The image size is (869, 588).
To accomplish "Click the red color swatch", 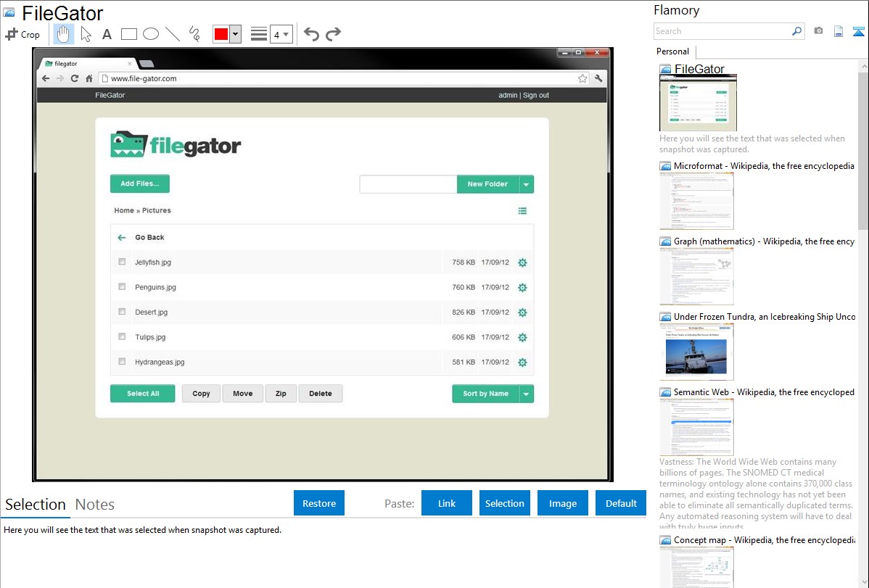I will click(x=221, y=34).
